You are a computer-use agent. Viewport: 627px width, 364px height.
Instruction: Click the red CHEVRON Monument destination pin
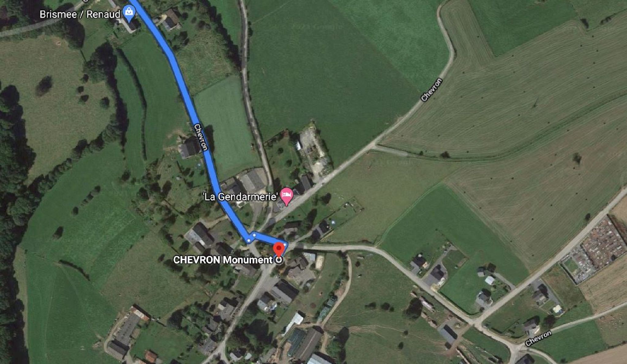tap(279, 248)
